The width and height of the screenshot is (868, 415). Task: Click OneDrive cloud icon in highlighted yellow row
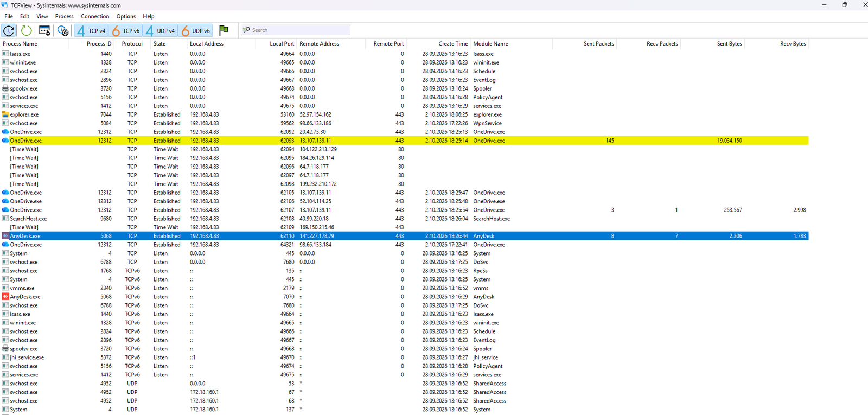(x=5, y=141)
